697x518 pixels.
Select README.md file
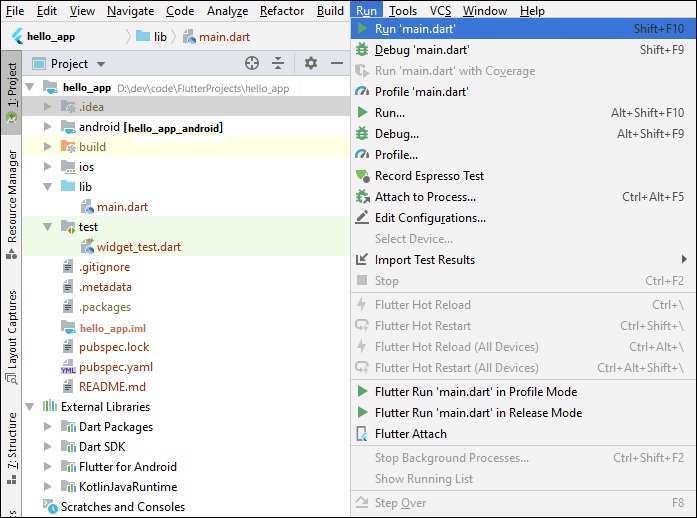pos(112,387)
